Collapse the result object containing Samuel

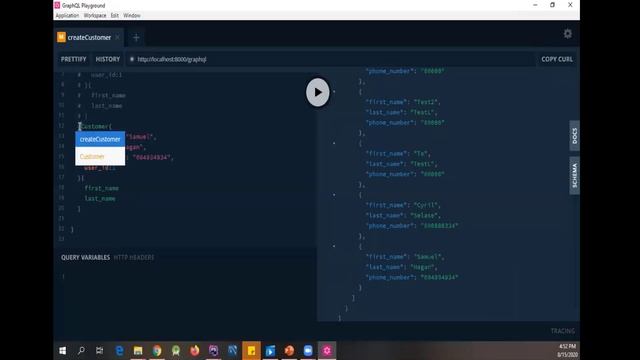[334, 246]
